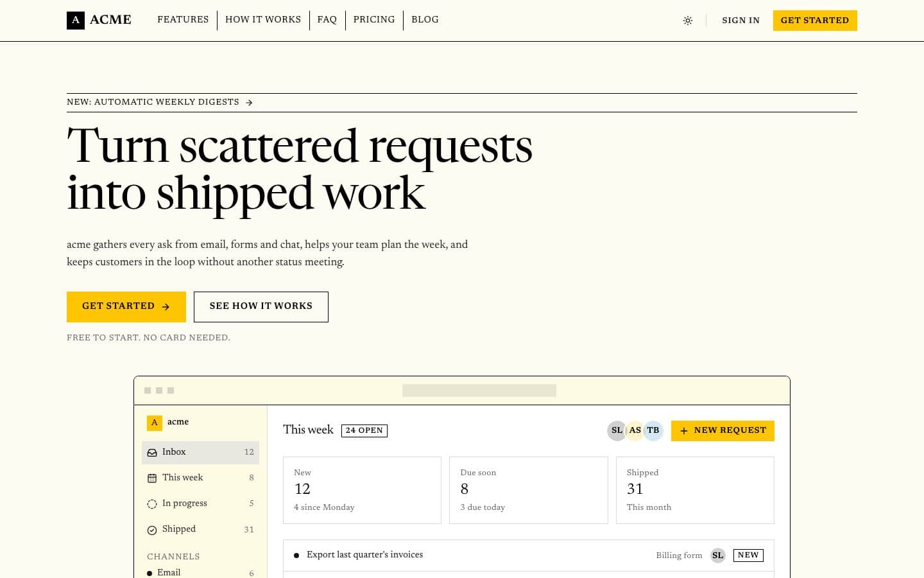This screenshot has height=578, width=924.
Task: Click the SL avatar on the invoices row
Action: (x=718, y=556)
